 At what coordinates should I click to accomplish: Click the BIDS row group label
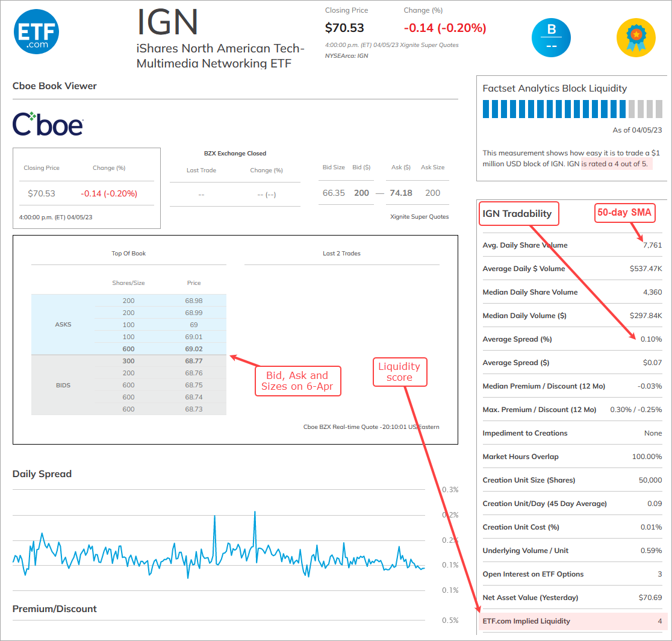[x=63, y=386]
